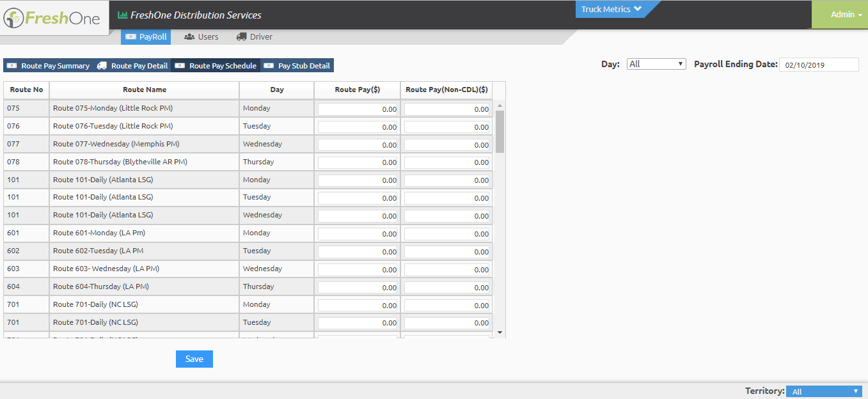868x399 pixels.
Task: Click the table's vertical scrollbar thumb
Action: click(x=500, y=131)
